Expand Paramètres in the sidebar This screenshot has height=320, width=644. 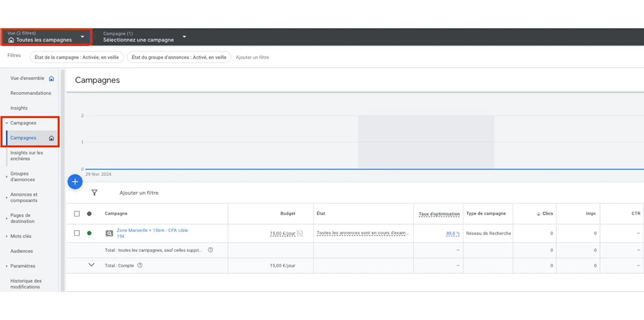click(x=7, y=266)
